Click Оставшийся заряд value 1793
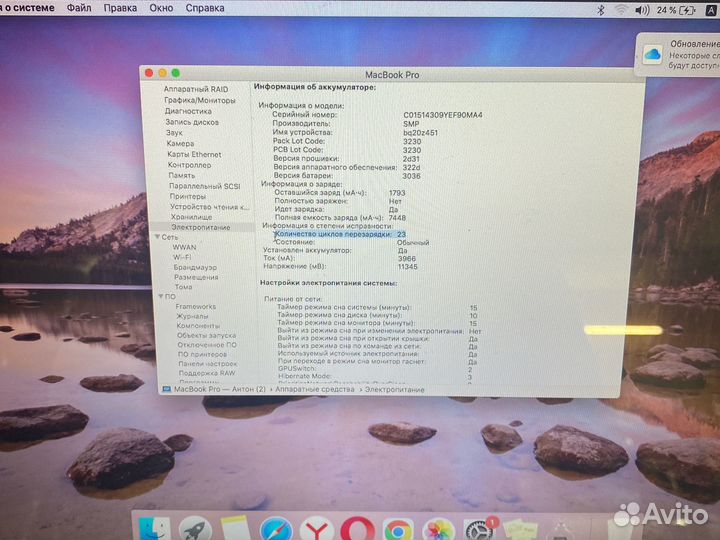720x540 pixels. point(397,193)
